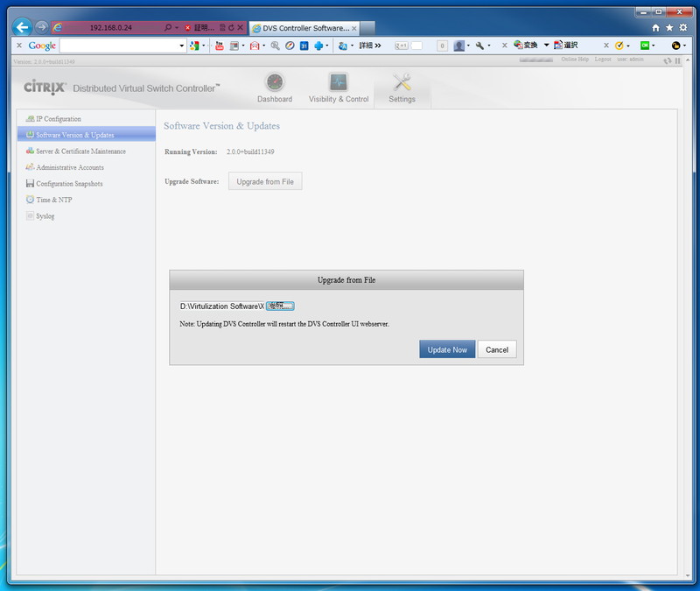Click the browser forward arrow
This screenshot has width=700, height=591.
pyautogui.click(x=41, y=27)
